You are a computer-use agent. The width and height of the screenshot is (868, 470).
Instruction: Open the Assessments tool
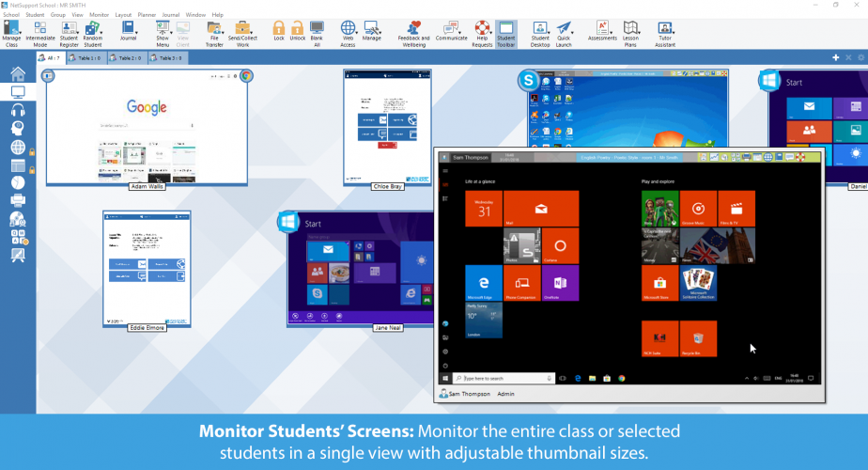tap(602, 30)
